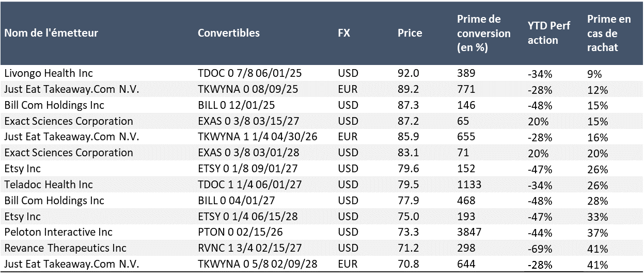The image size is (644, 279).
Task: Select the Price column header
Action: click(x=410, y=33)
